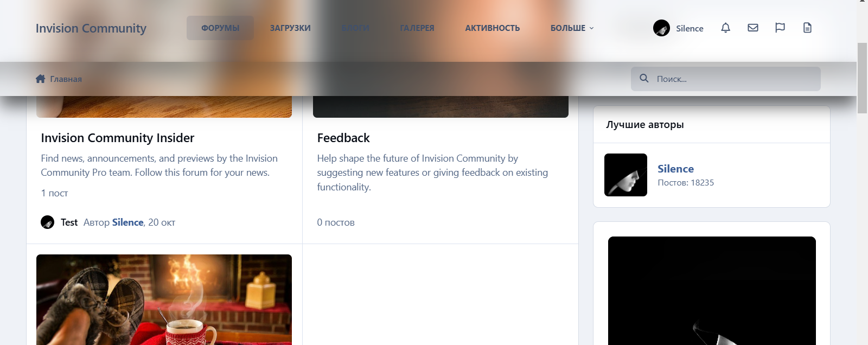868x345 pixels.
Task: Click small avatar next to Test post
Action: point(47,222)
